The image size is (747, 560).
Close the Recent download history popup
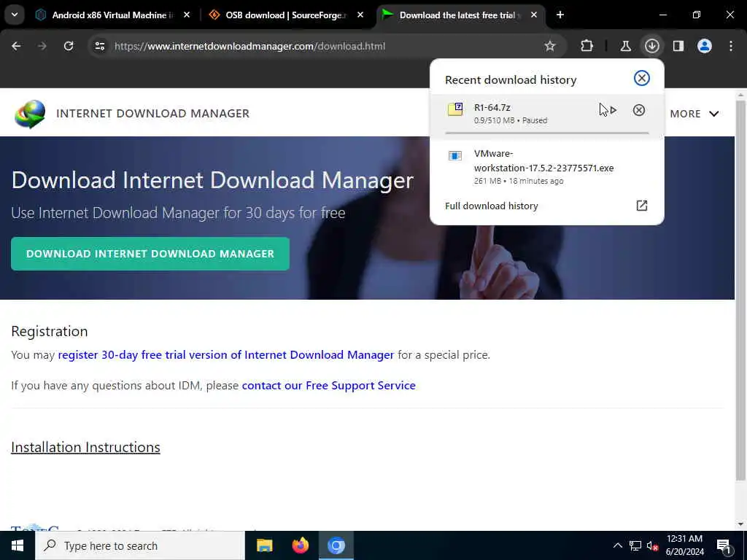coord(642,78)
